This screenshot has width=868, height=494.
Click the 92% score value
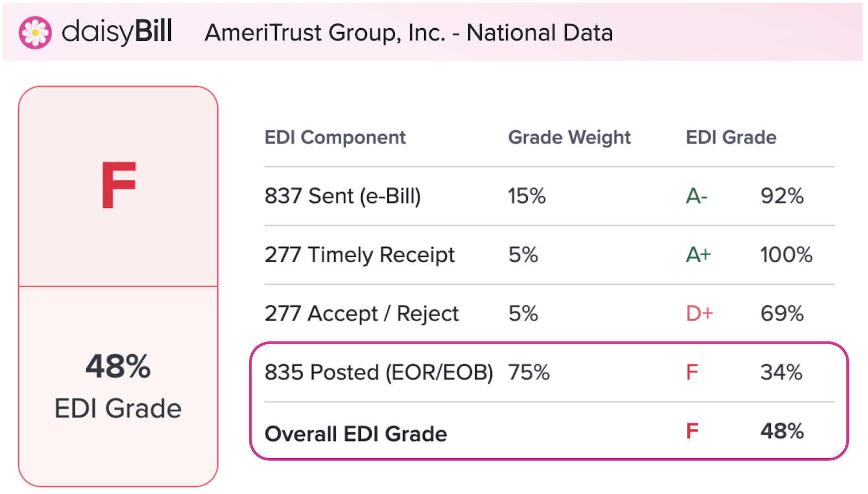[782, 196]
